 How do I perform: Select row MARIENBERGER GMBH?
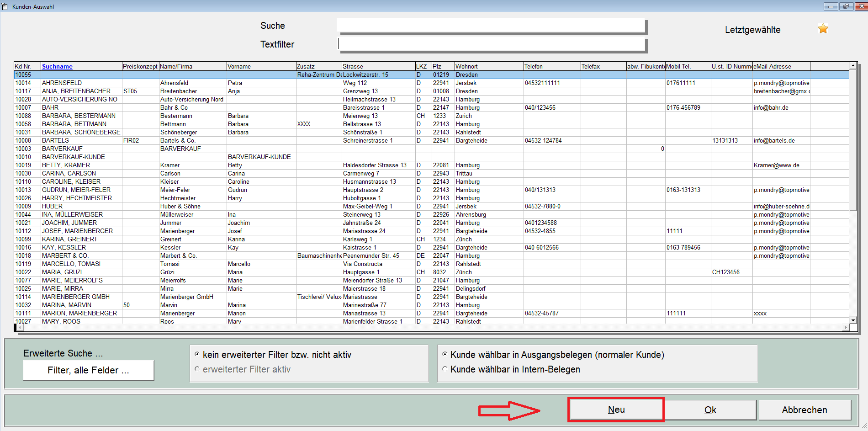pos(432,297)
